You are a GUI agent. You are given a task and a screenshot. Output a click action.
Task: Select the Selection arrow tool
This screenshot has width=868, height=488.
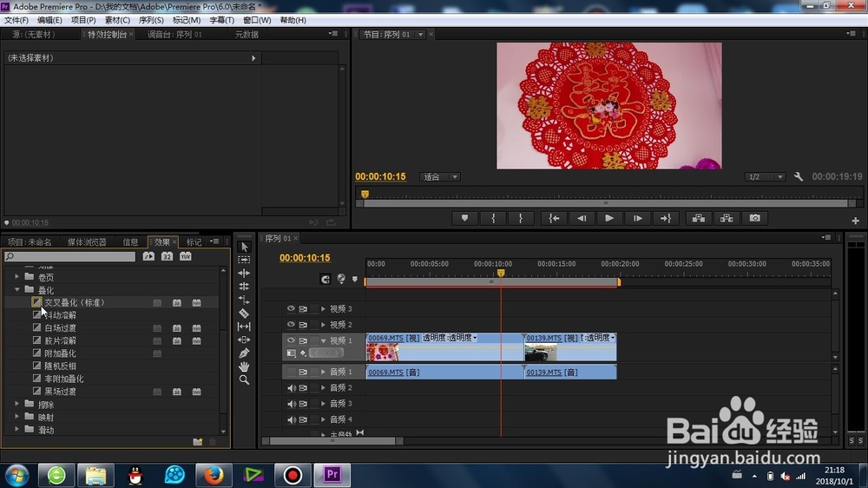coord(244,247)
